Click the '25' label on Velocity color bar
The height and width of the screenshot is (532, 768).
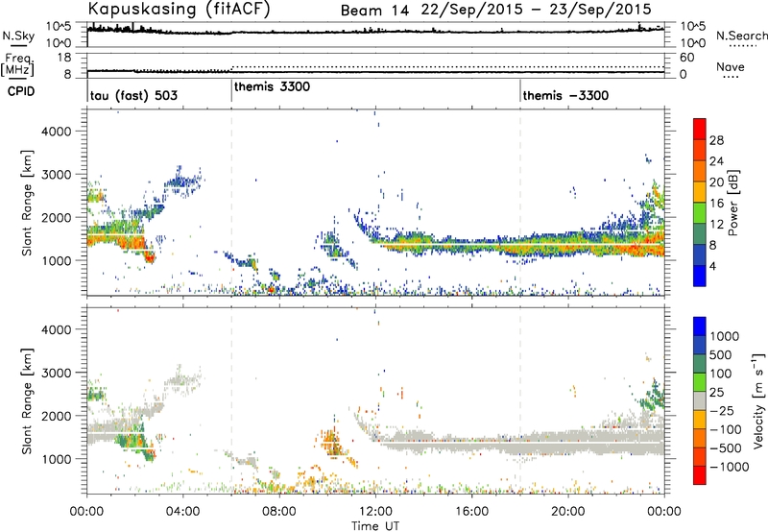pyautogui.click(x=716, y=393)
